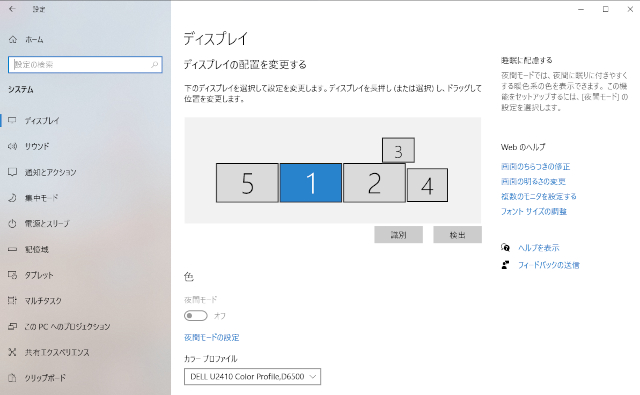The image size is (640, 395).
Task: Select the 共有エクスペリエンス icon
Action: [12, 352]
